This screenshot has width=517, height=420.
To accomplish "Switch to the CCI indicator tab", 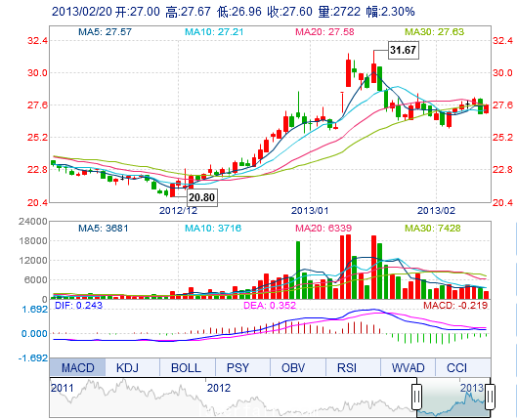I will click(456, 367).
